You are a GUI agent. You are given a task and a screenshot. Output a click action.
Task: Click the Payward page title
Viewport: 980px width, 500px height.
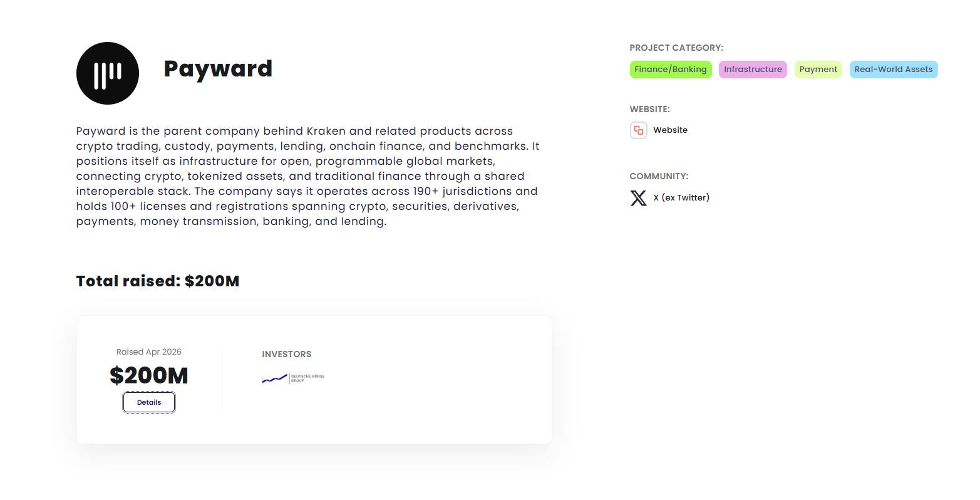click(218, 68)
